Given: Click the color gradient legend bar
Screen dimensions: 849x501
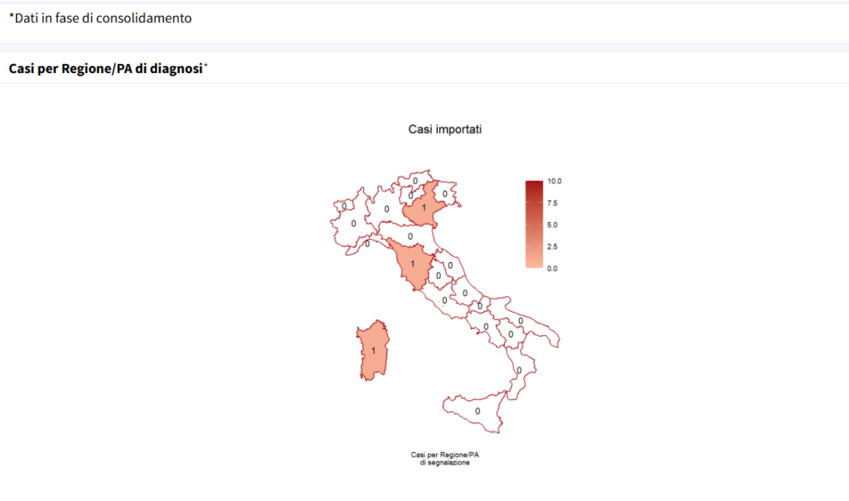Looking at the screenshot, I should (534, 224).
